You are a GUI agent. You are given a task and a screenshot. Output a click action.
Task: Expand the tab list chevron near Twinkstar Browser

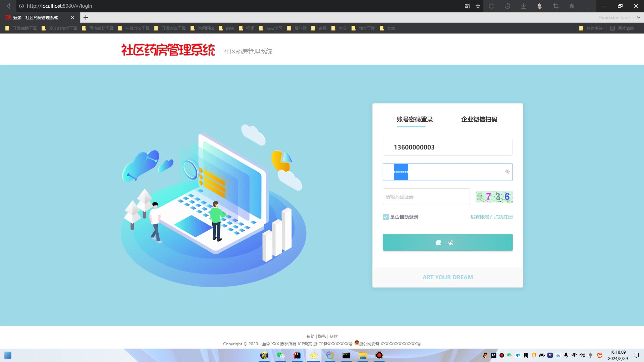point(639,17)
